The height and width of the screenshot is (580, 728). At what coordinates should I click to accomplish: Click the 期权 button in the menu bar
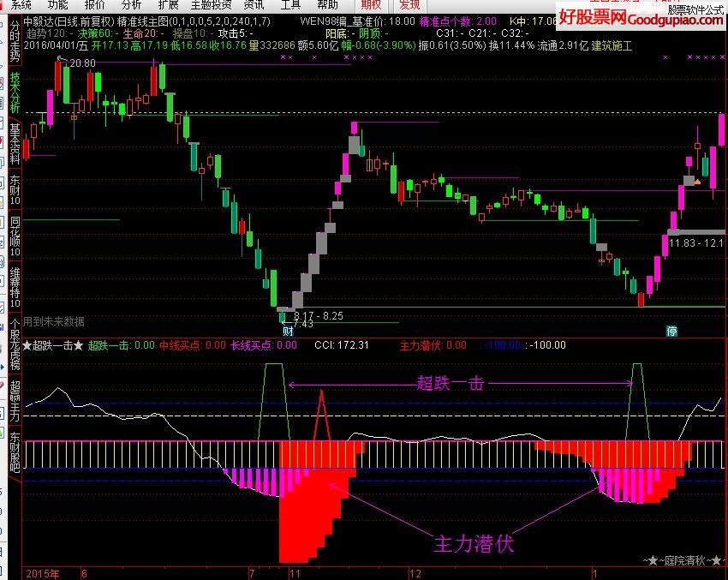pos(371,5)
